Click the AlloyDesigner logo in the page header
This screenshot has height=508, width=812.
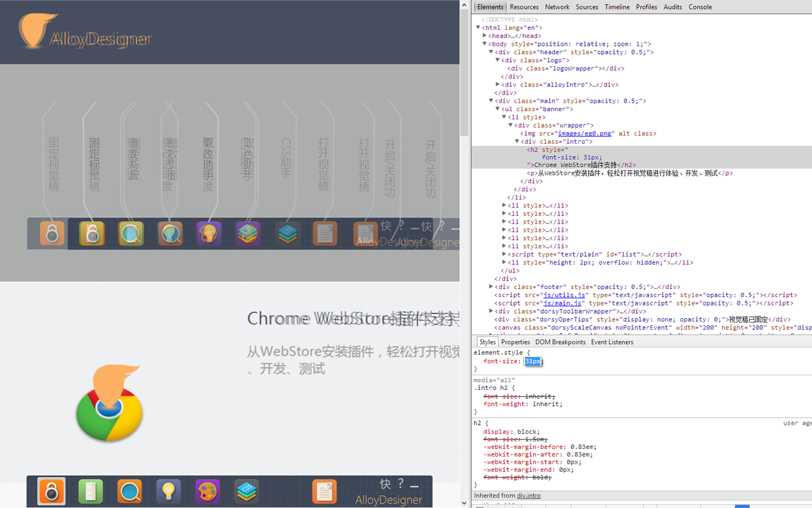(85, 32)
